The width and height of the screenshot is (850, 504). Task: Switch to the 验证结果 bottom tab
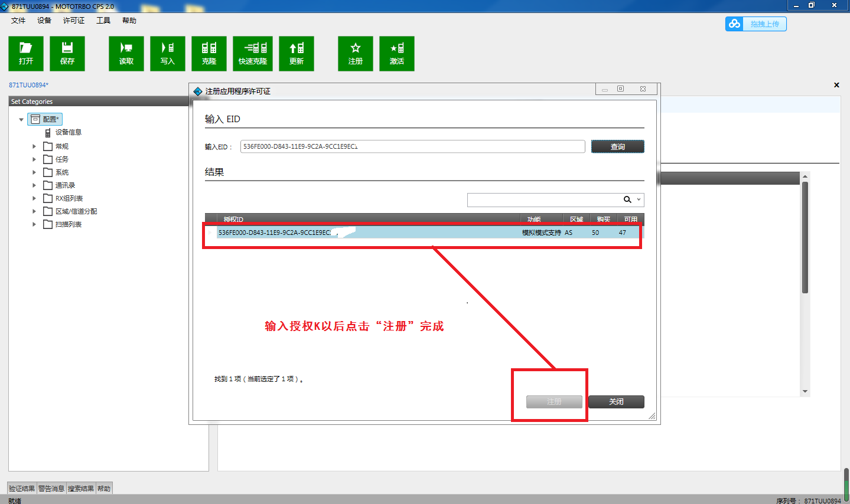(x=22, y=489)
